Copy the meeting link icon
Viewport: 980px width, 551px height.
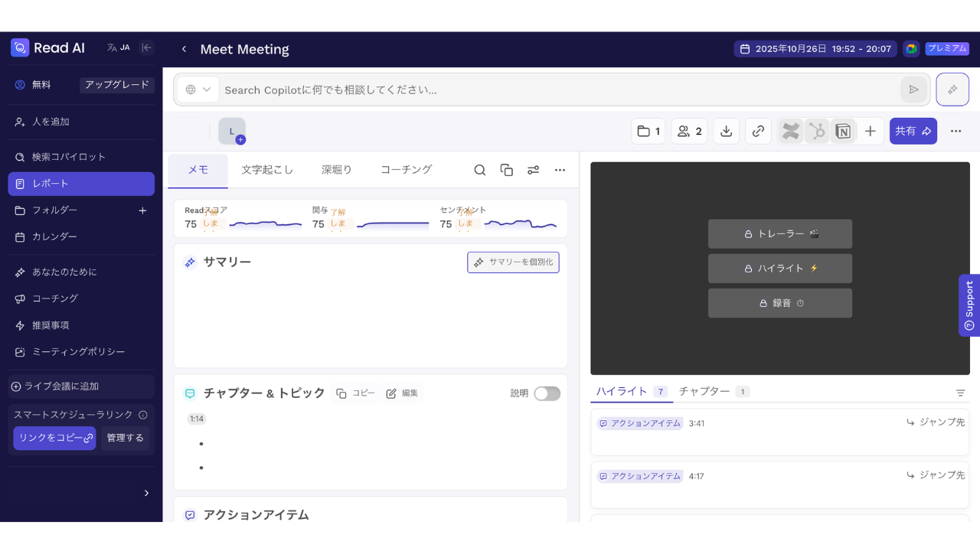point(758,131)
